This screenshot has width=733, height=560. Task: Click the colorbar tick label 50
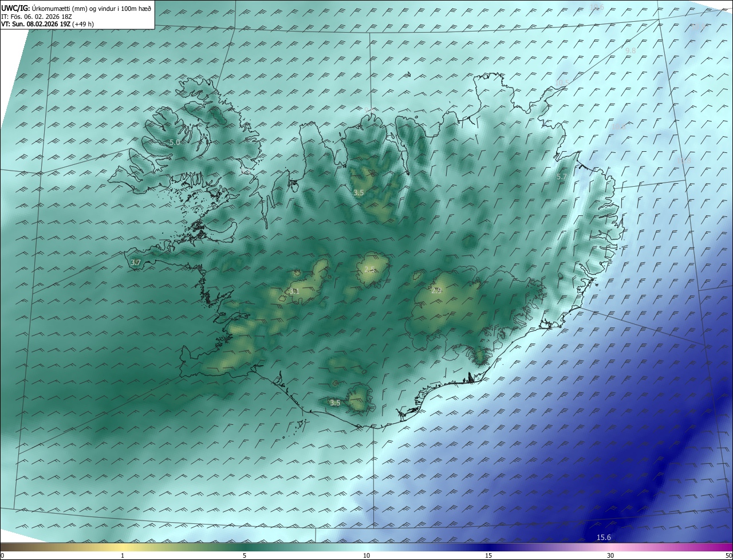pos(728,555)
